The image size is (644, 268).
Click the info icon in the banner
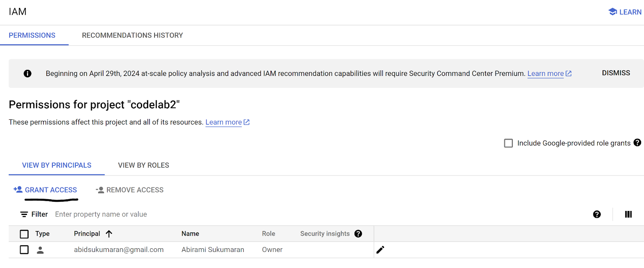[27, 74]
